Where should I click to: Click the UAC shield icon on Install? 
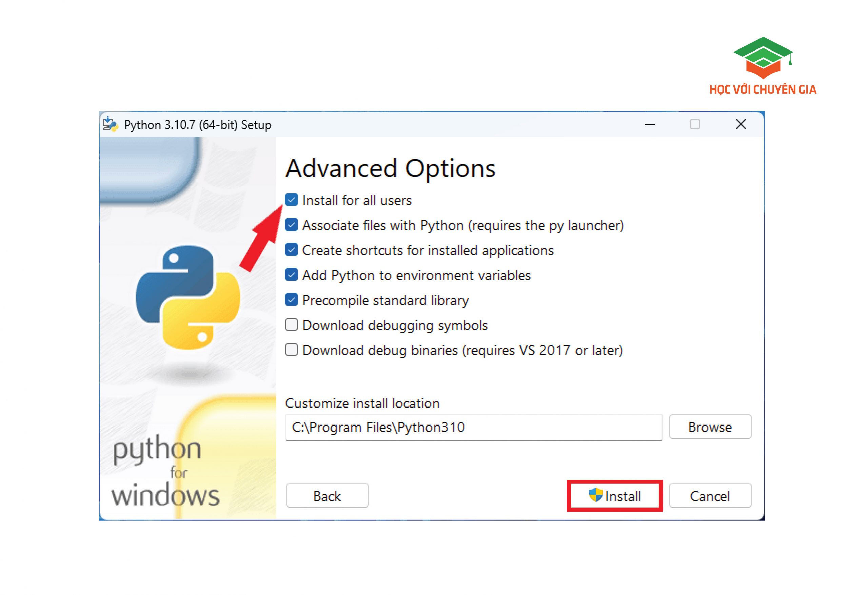tap(595, 495)
